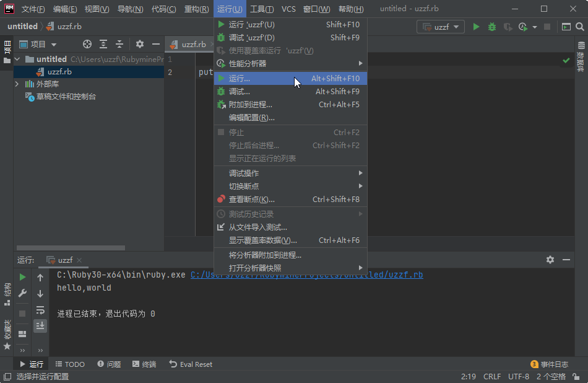
Task: Choose 从文件导入测试... menu entry
Action: (290, 227)
